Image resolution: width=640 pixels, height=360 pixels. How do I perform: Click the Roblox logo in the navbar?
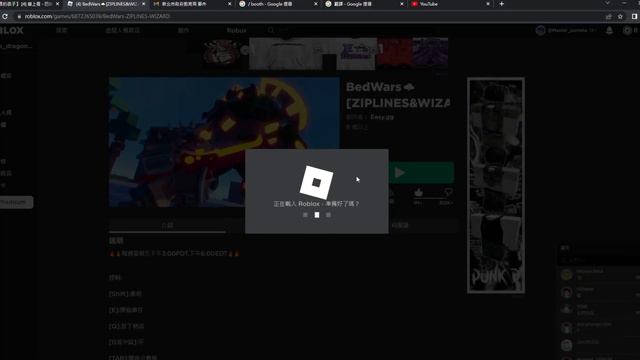click(11, 30)
